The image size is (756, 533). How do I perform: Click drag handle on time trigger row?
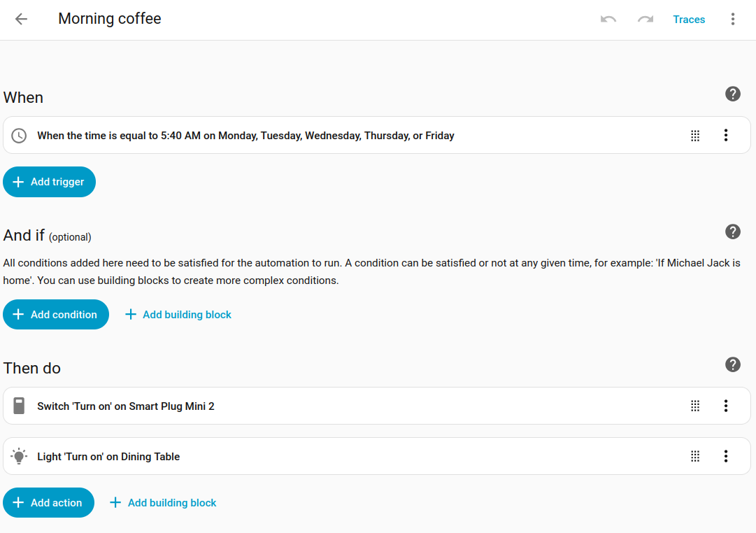695,136
